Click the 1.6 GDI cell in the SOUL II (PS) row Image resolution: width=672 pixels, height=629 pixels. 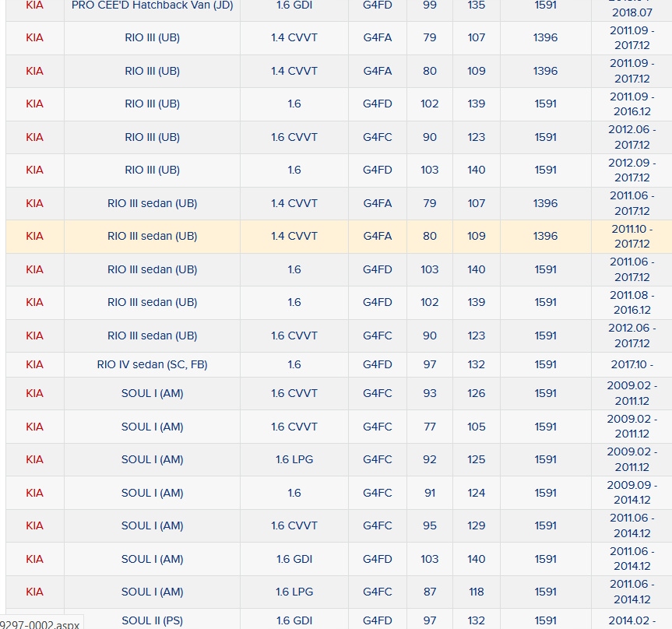[294, 620]
